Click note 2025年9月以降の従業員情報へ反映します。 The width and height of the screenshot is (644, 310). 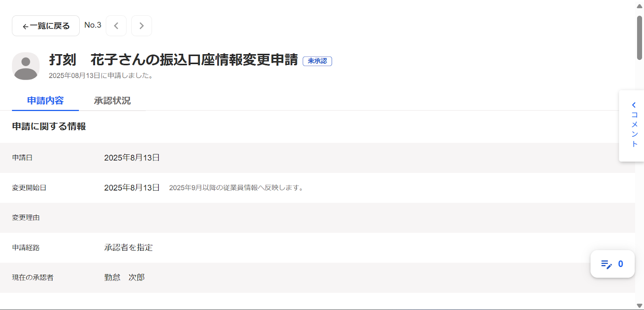pyautogui.click(x=237, y=188)
